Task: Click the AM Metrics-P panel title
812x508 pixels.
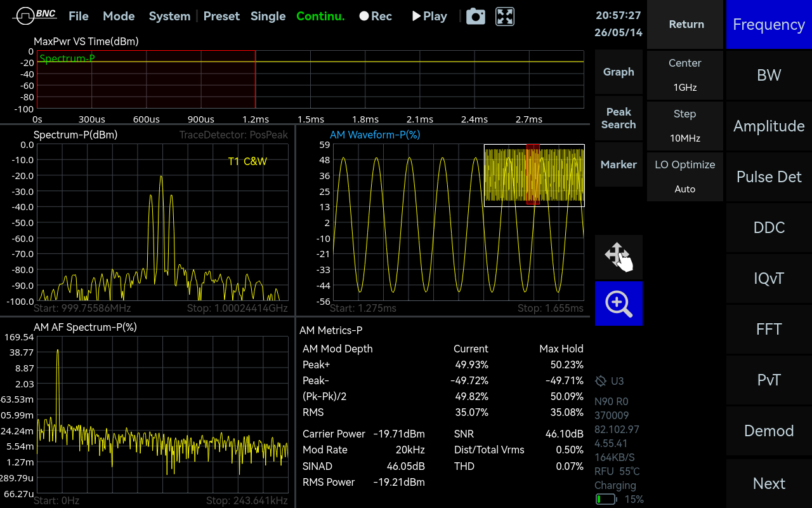Action: click(331, 330)
